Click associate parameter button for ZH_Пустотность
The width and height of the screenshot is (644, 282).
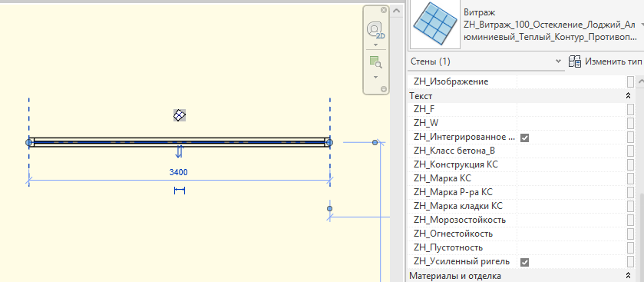click(630, 248)
